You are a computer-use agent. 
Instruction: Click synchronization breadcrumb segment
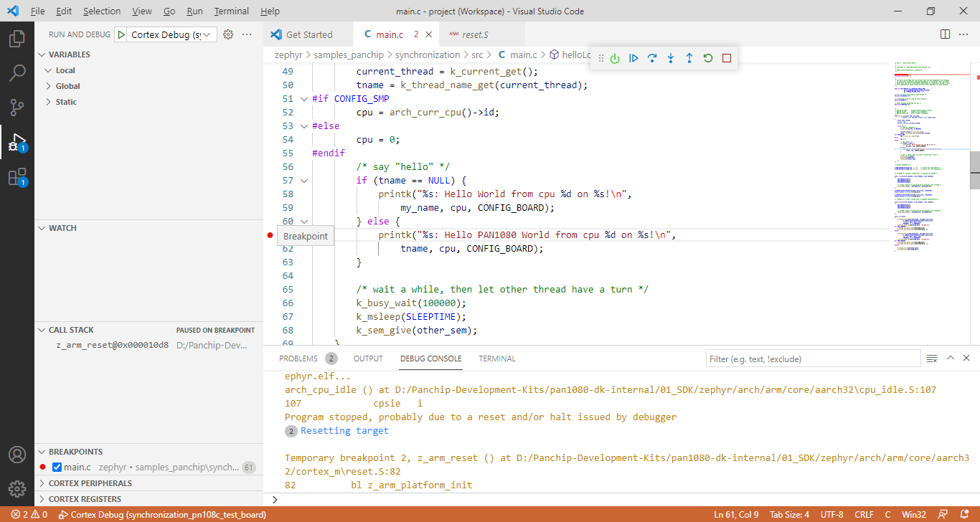pyautogui.click(x=427, y=54)
